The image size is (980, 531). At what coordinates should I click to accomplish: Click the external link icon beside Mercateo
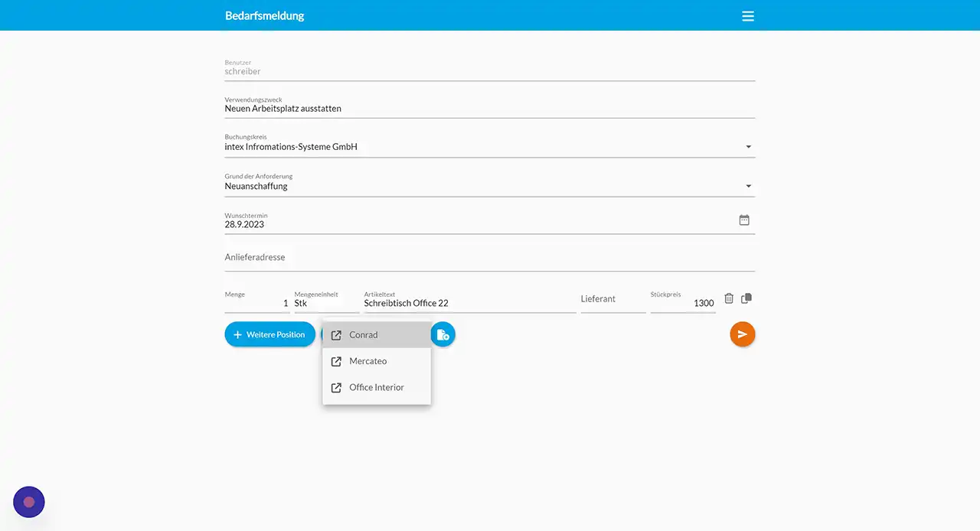pos(336,361)
